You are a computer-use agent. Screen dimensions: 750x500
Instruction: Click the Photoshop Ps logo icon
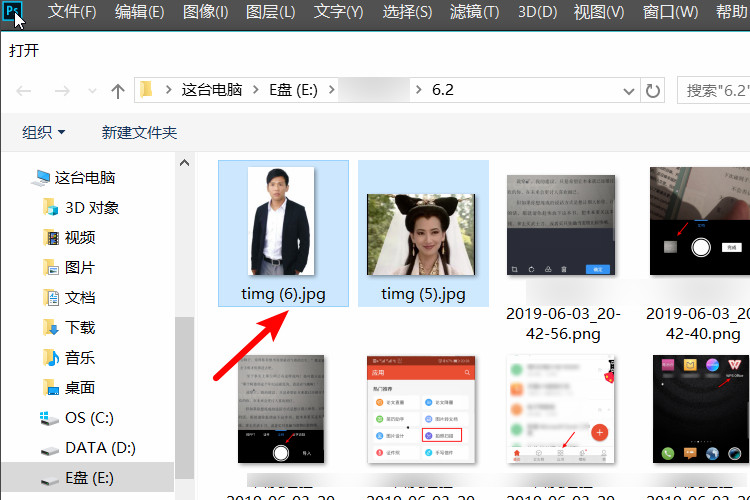[x=12, y=11]
